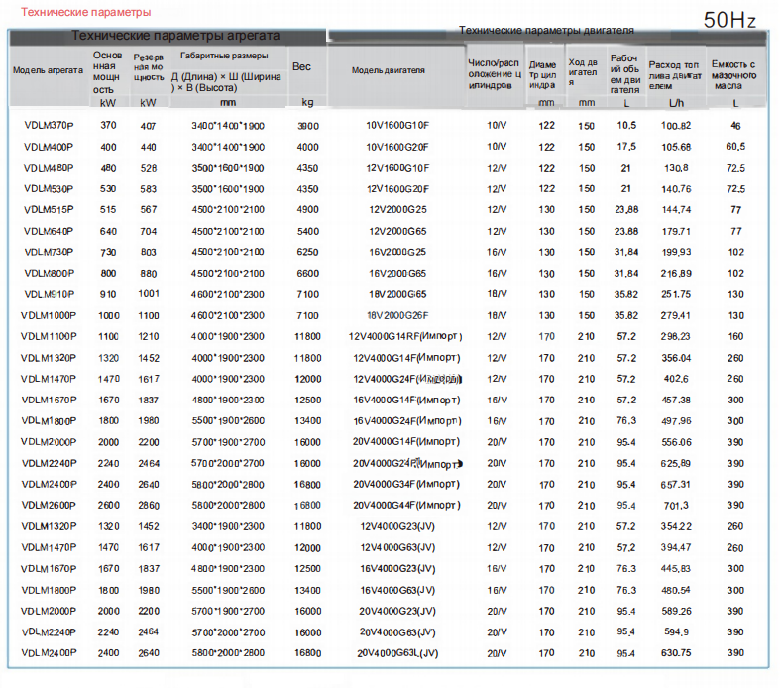784x688 pixels.
Task: Click the VDLM910P model cell
Action: [x=49, y=294]
